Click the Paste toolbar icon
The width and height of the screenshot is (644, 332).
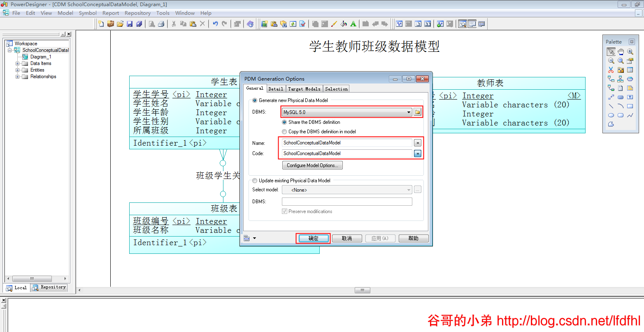pos(193,24)
